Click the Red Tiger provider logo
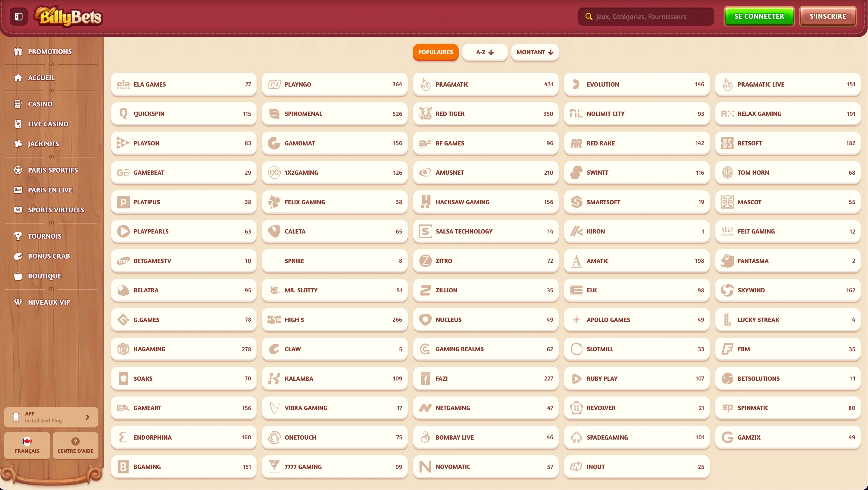This screenshot has width=868, height=490. (x=425, y=113)
